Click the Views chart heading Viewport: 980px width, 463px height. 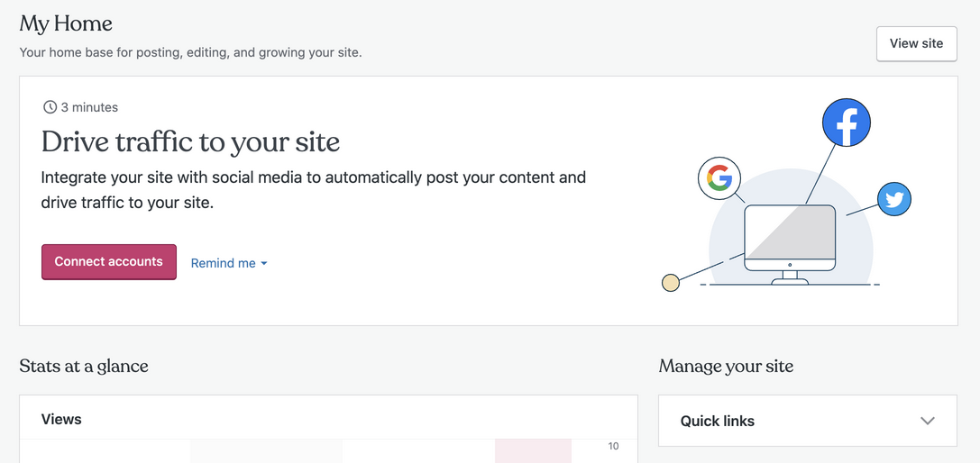point(61,419)
